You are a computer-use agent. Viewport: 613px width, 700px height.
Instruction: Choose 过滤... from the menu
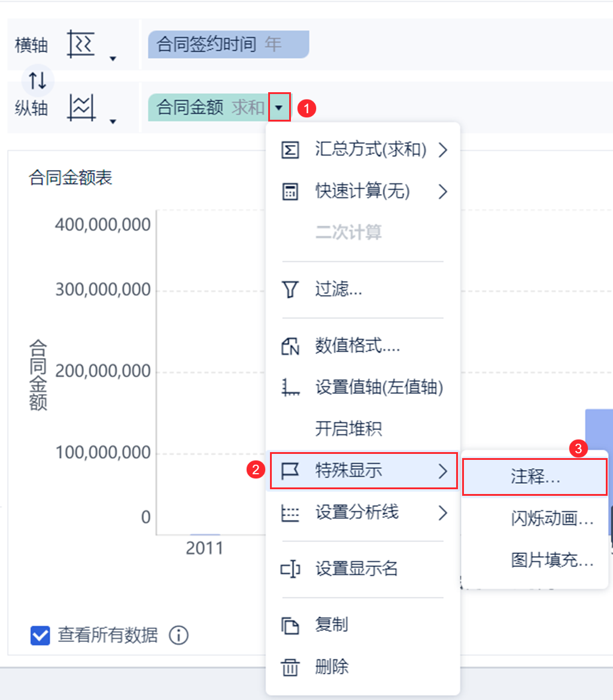tap(363, 290)
